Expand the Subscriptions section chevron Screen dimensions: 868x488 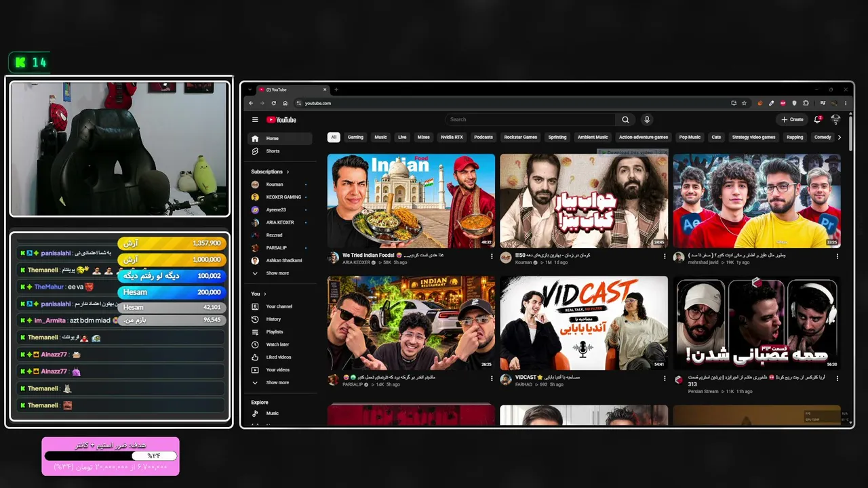point(288,172)
